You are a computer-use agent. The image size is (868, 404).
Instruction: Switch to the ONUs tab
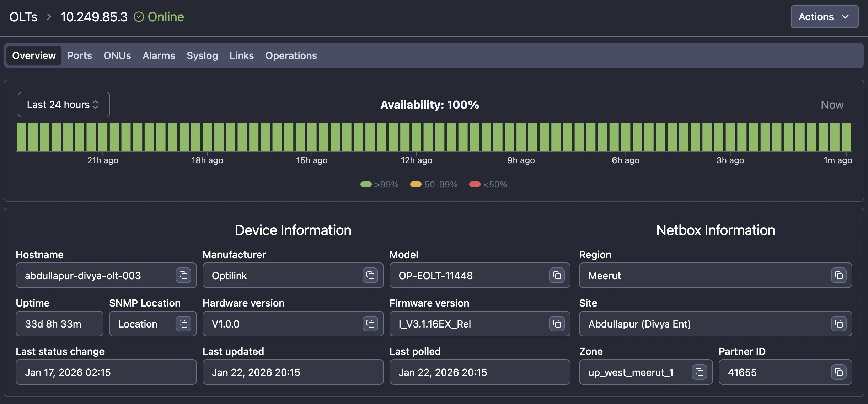tap(117, 55)
